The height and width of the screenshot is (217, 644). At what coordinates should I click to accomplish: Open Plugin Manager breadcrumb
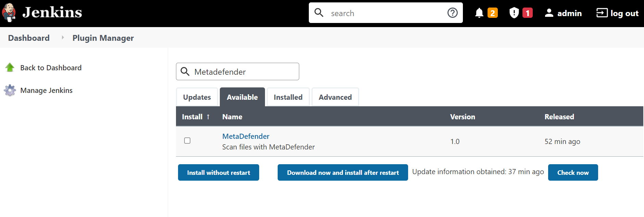pyautogui.click(x=103, y=38)
